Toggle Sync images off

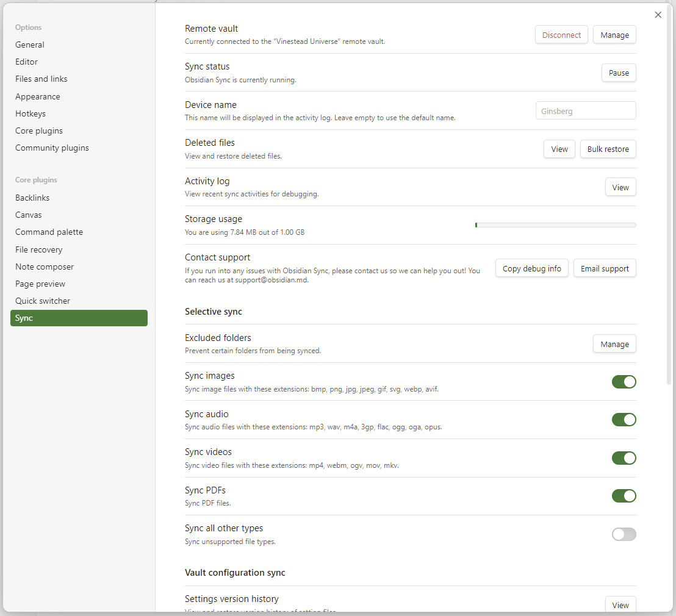(624, 382)
